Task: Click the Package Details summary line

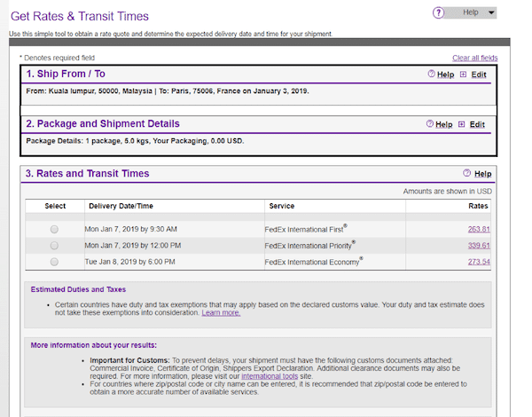Action: pos(135,141)
